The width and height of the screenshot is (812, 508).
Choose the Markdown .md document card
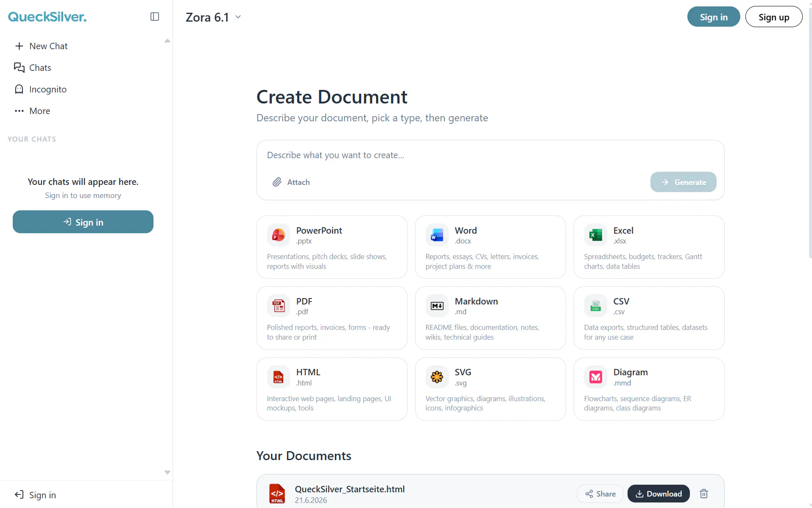coord(491,318)
